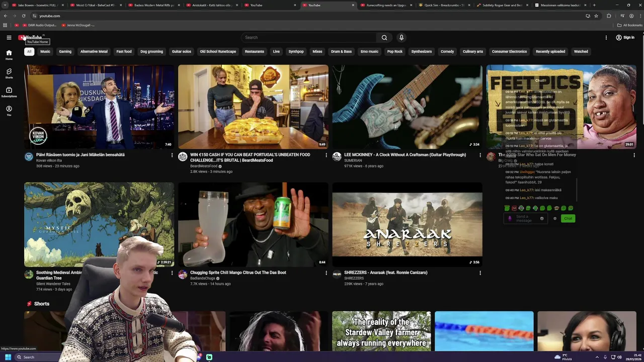The width and height of the screenshot is (644, 362).
Task: Open a new browser tab
Action: [x=594, y=5]
